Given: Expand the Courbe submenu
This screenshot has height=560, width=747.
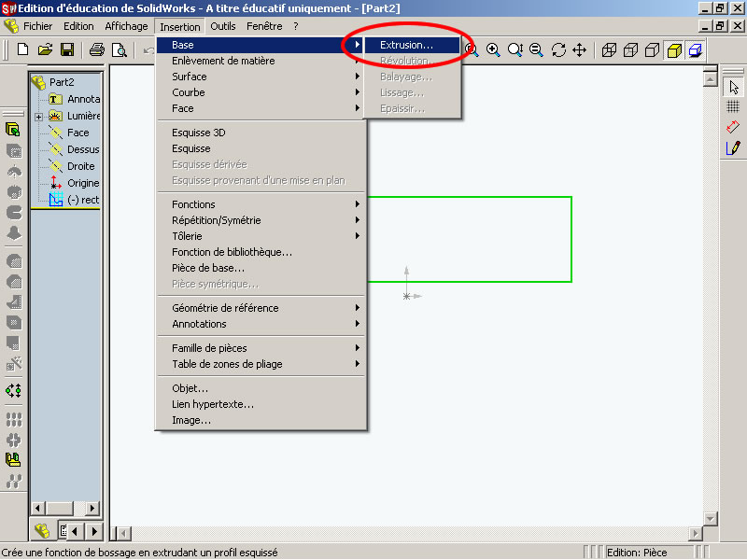Looking at the screenshot, I should point(261,92).
